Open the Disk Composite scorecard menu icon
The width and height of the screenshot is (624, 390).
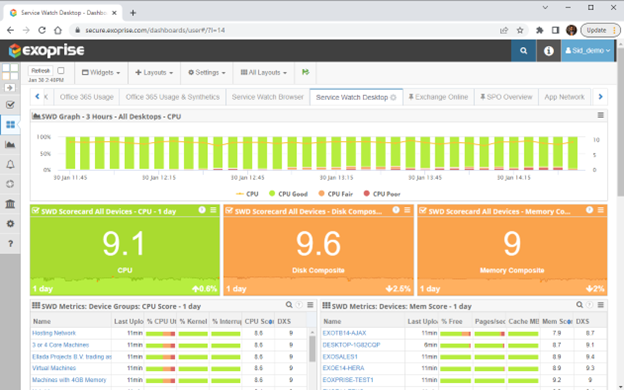407,210
